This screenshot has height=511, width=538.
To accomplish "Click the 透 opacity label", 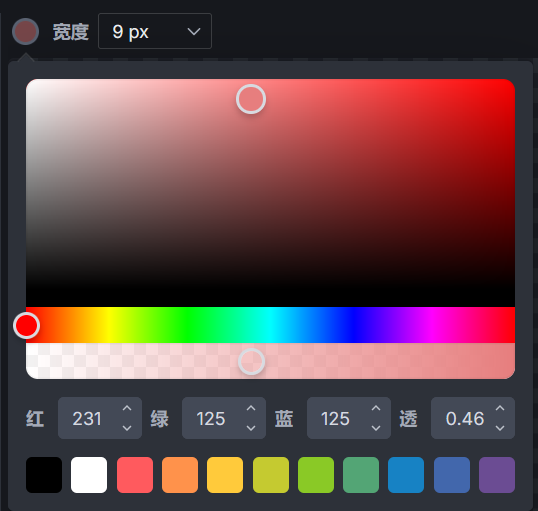I will coord(408,419).
